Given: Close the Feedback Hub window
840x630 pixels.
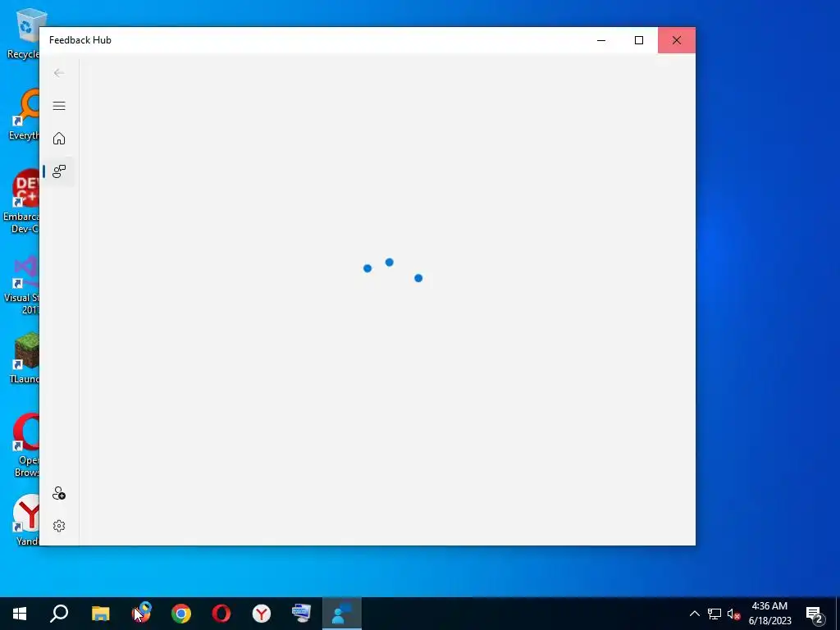Looking at the screenshot, I should tap(677, 40).
